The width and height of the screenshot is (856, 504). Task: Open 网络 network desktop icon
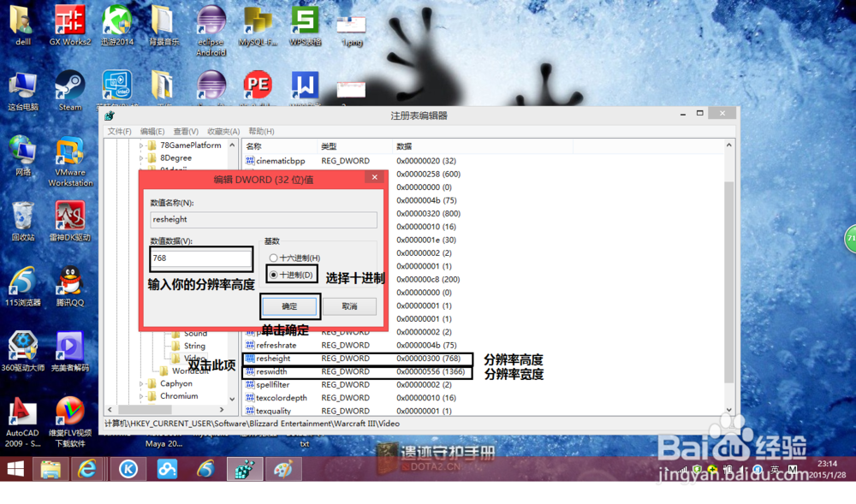[23, 156]
